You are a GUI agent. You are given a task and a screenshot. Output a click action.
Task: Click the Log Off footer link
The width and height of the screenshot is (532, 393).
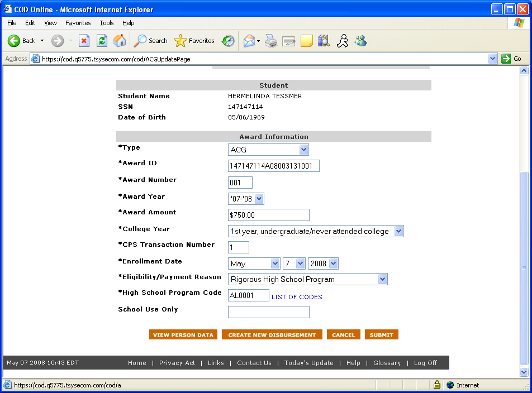(x=425, y=363)
